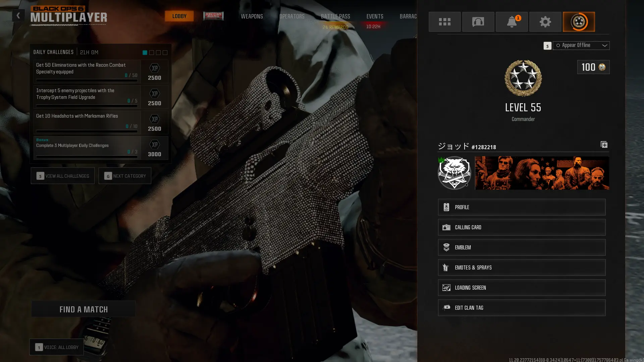Image resolution: width=644 pixels, height=362 pixels.
Task: Open the notifications bell icon
Action: [512, 22]
